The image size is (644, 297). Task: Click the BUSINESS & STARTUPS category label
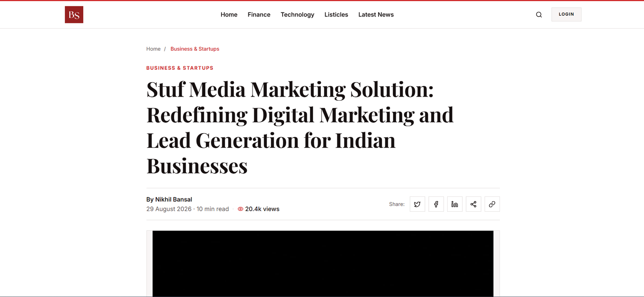click(x=180, y=68)
